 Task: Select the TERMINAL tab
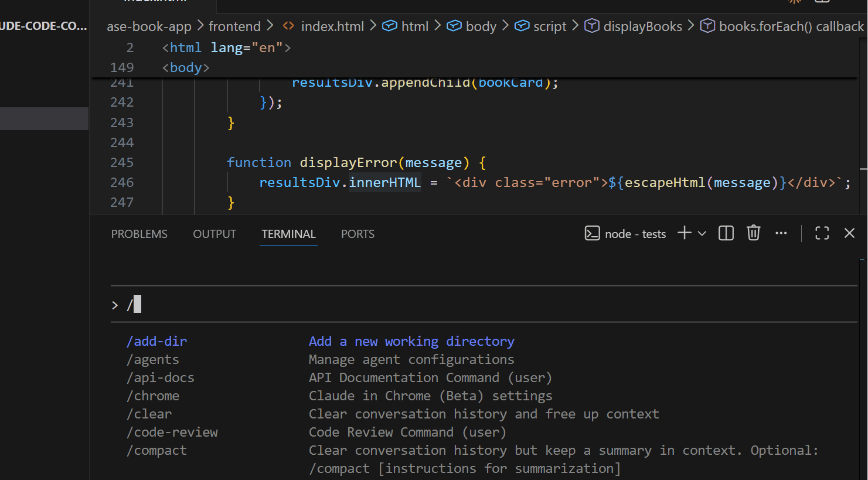(288, 234)
